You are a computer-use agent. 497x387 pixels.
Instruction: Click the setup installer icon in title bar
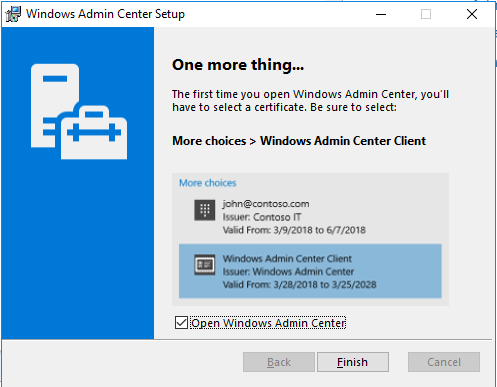pos(13,14)
